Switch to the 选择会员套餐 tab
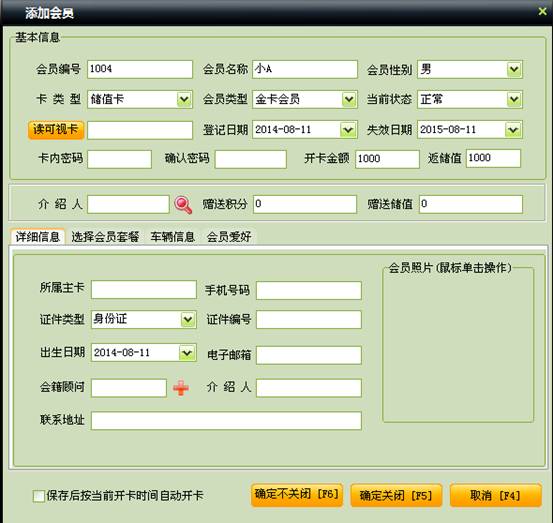The image size is (553, 523). (x=105, y=237)
